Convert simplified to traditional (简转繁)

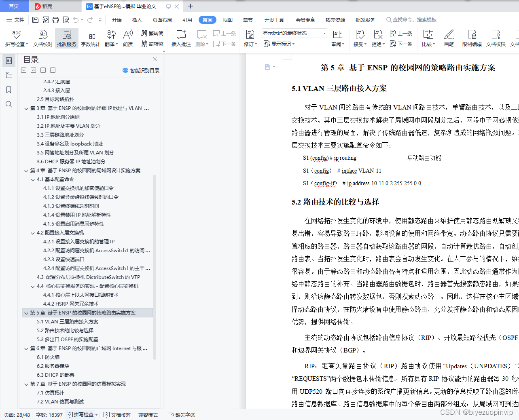pos(152,44)
